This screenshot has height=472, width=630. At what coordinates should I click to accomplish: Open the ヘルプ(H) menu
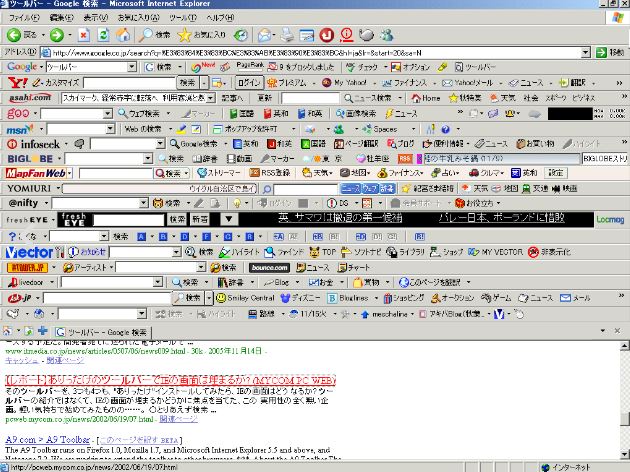coord(220,18)
